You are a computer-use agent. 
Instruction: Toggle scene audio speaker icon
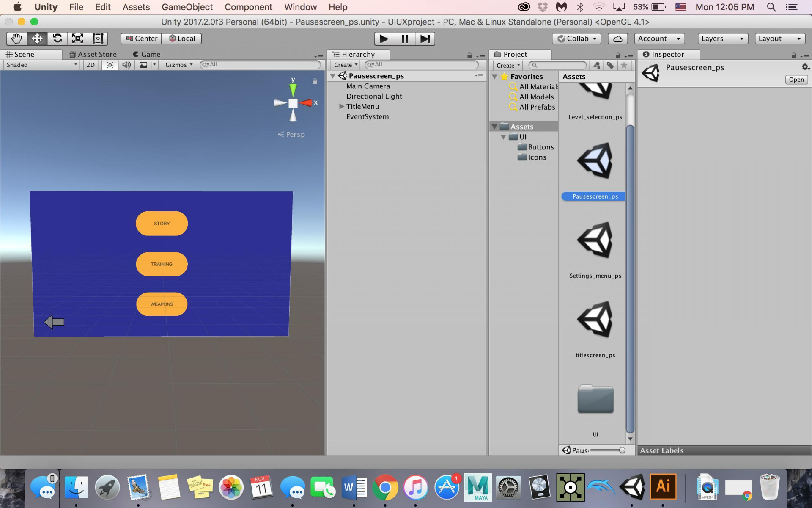[x=126, y=65]
